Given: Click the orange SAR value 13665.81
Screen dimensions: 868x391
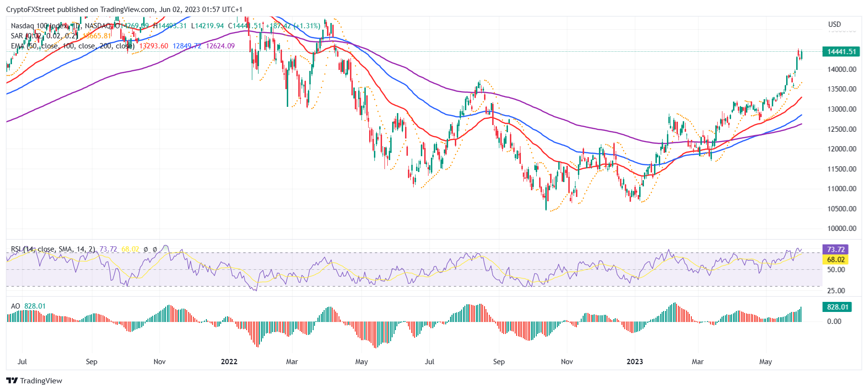Looking at the screenshot, I should (97, 36).
